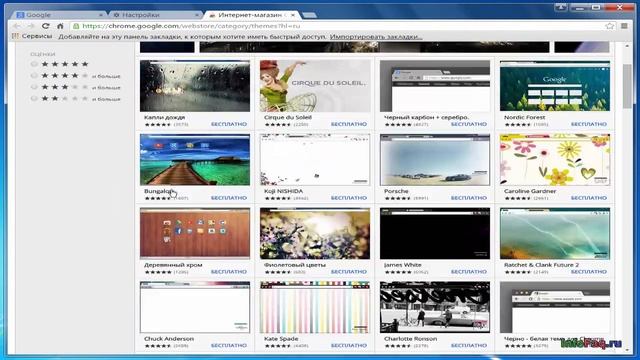This screenshot has width=640, height=360.
Task: Click the page vertical scrollbar thumb
Action: tap(627, 86)
